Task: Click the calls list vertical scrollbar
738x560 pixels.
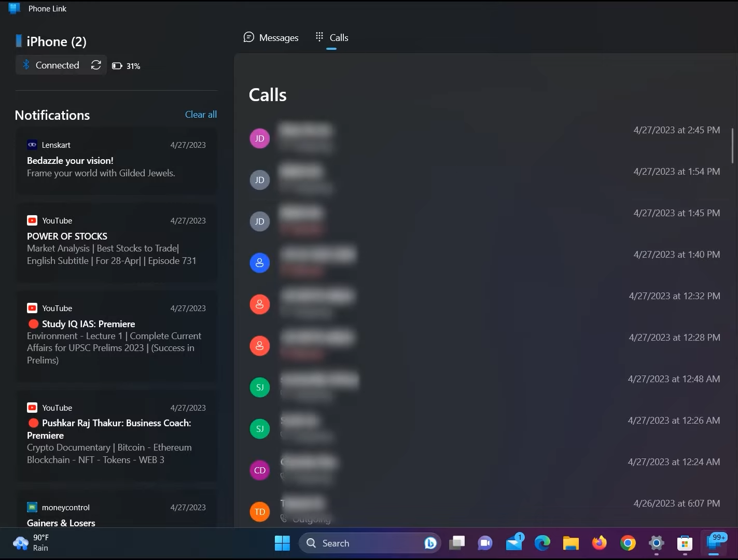Action: click(x=732, y=146)
